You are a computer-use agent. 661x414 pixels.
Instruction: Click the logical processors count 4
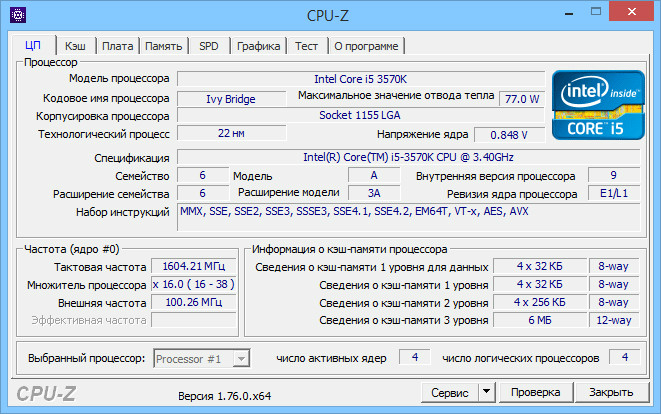tap(625, 357)
